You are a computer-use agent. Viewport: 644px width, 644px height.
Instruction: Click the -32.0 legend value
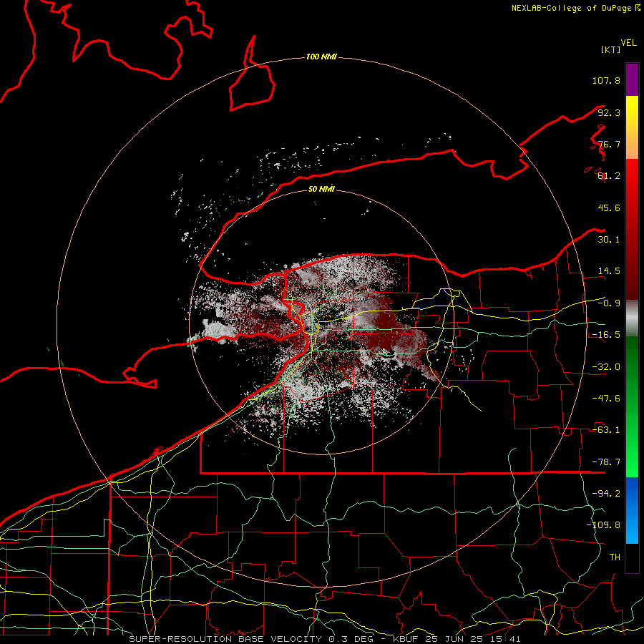pyautogui.click(x=606, y=367)
